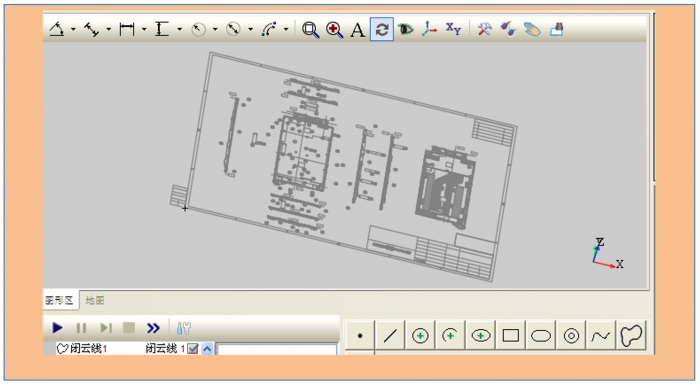The width and height of the screenshot is (700, 385).
Task: Select the text annotation A tool
Action: click(358, 30)
